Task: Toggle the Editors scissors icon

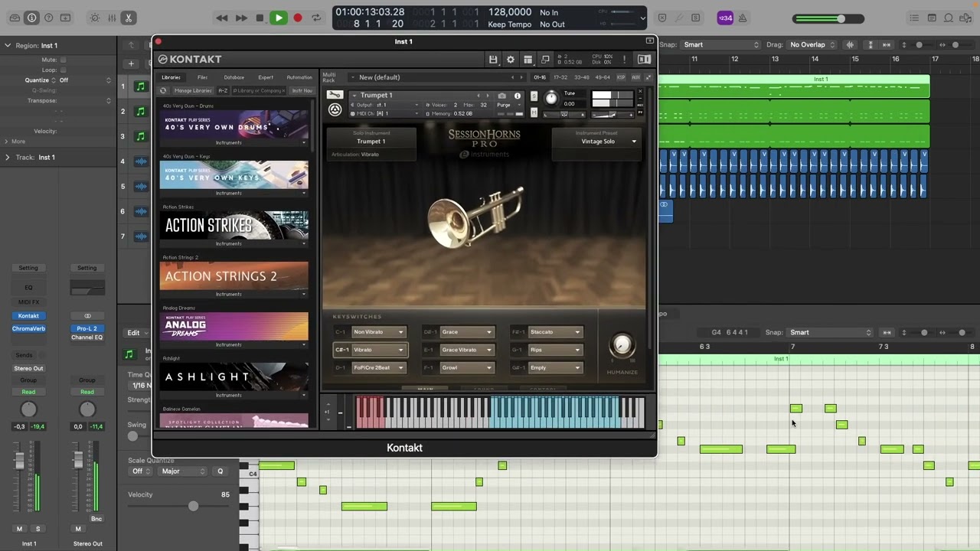Action: pyautogui.click(x=128, y=18)
